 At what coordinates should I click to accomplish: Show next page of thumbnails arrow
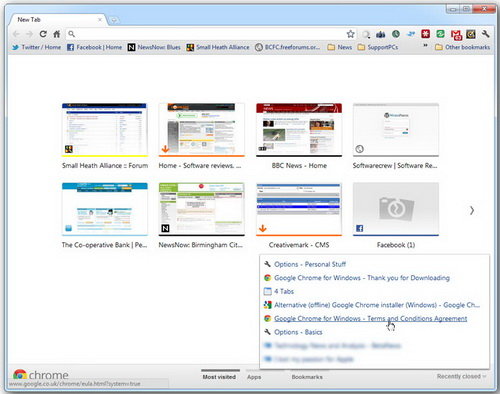tap(472, 210)
